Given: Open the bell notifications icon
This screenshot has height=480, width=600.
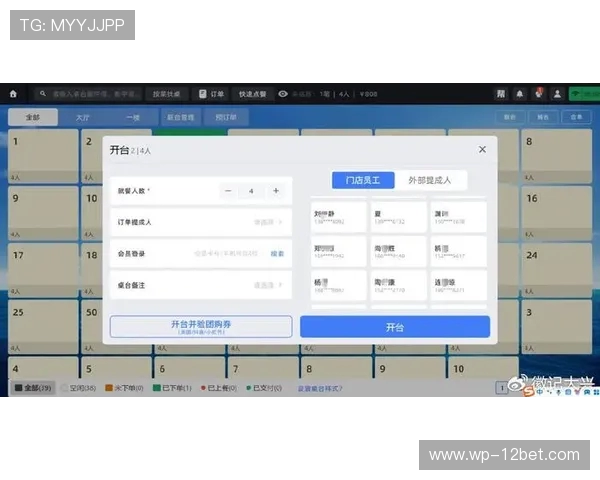Looking at the screenshot, I should click(520, 94).
